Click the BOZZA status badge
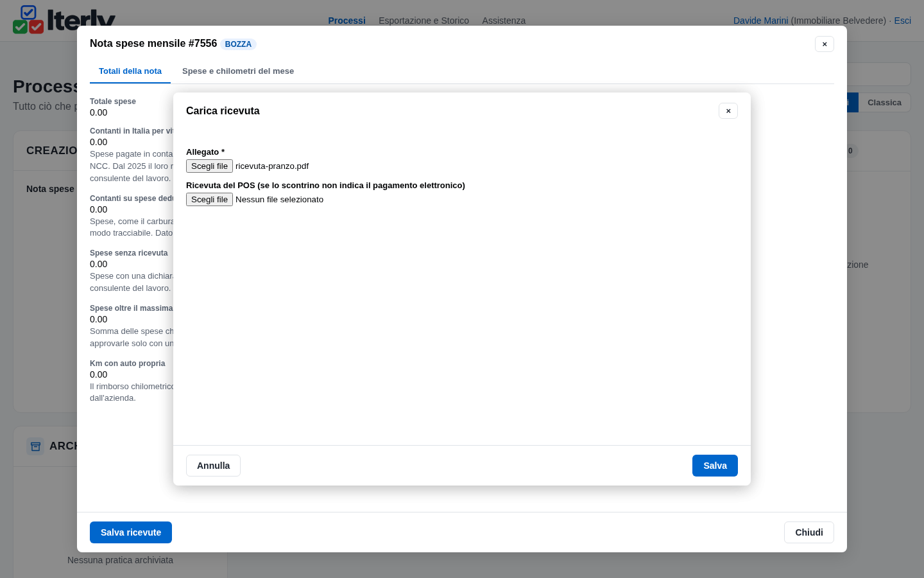This screenshot has width=924, height=578. coord(238,44)
